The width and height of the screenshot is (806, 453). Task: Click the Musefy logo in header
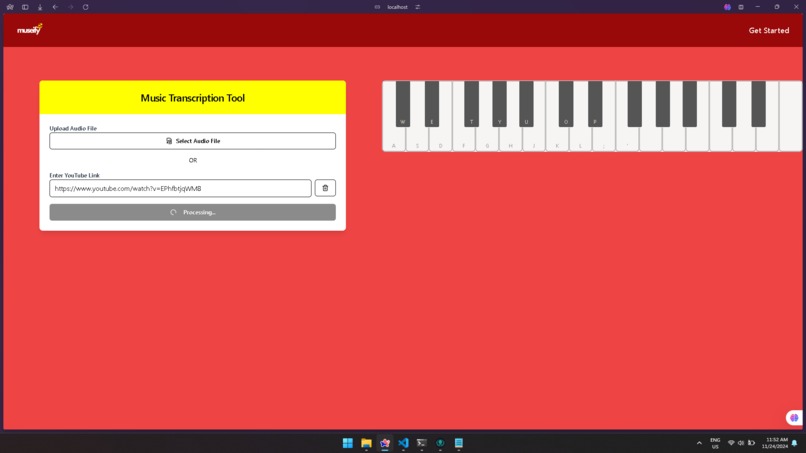[29, 30]
